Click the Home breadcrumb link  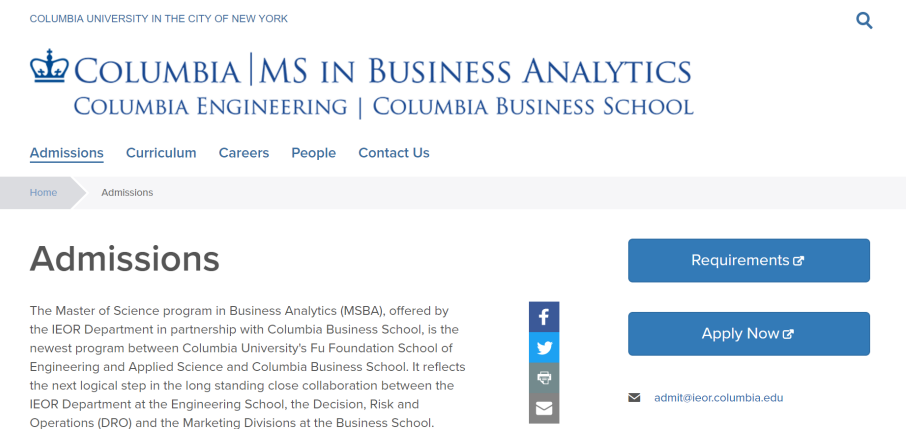43,192
